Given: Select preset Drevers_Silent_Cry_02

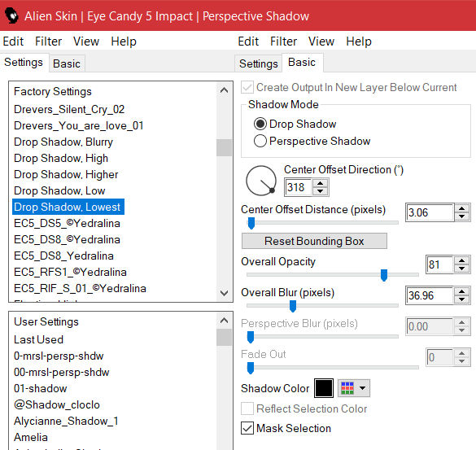Looking at the screenshot, I should pyautogui.click(x=69, y=109).
